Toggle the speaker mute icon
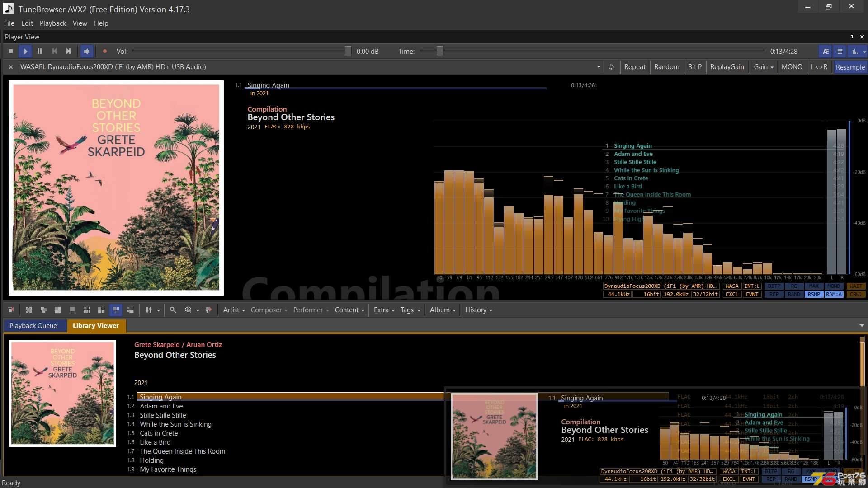Image resolution: width=868 pixels, height=488 pixels. click(87, 52)
